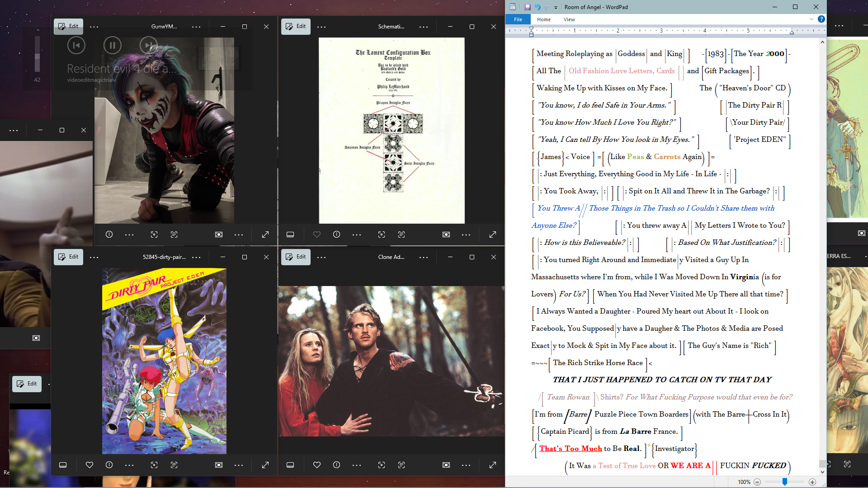
Task: Open WordPad Help question mark icon
Action: tap(821, 19)
